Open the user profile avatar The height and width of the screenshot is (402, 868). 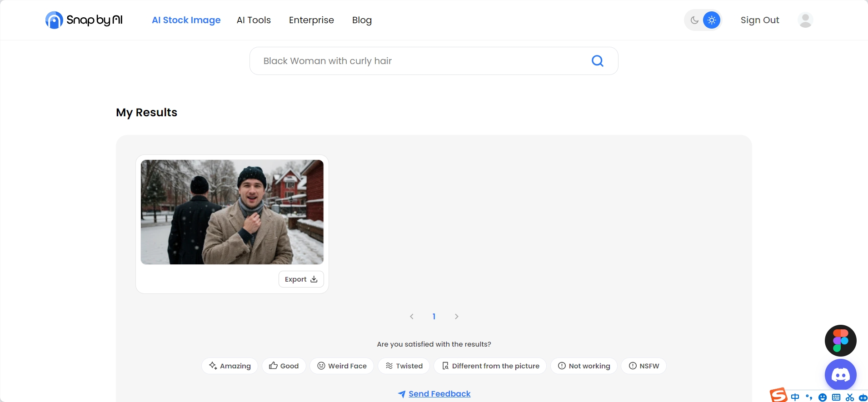coord(805,20)
